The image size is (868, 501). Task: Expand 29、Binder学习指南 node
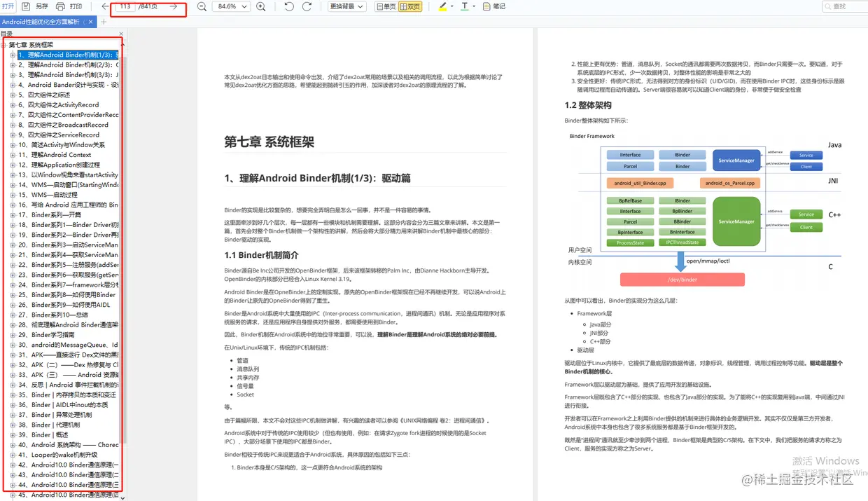(13, 335)
